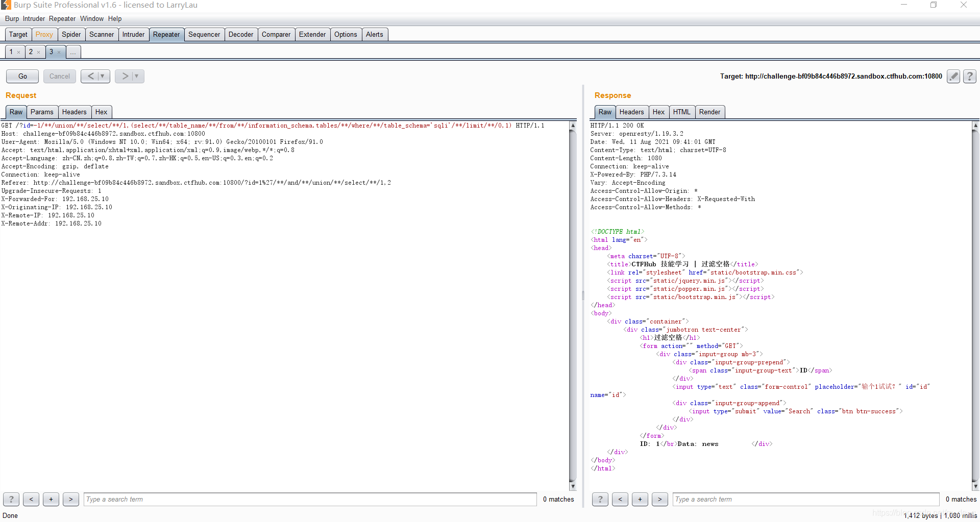This screenshot has height=522, width=980.
Task: Click the response pane vertical scrollbar
Action: coord(975,305)
